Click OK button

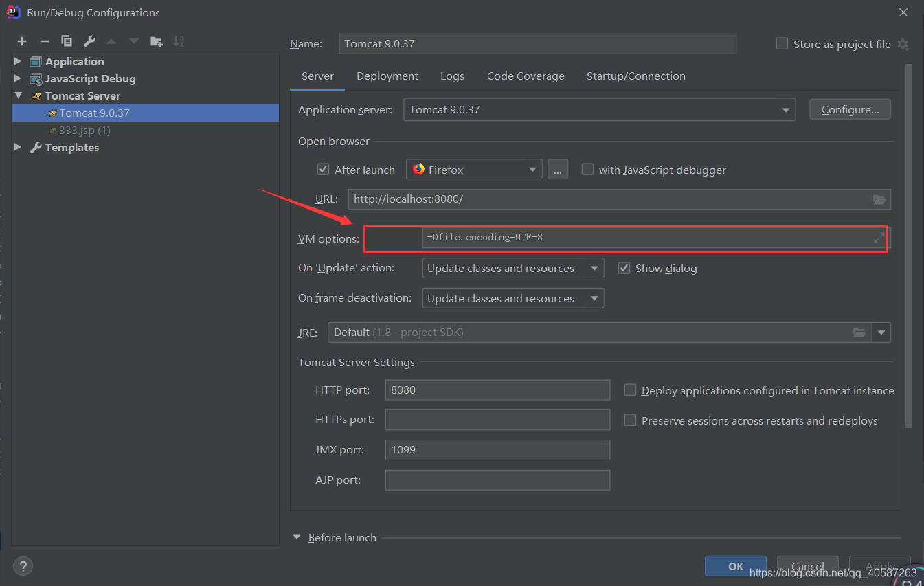coord(736,566)
